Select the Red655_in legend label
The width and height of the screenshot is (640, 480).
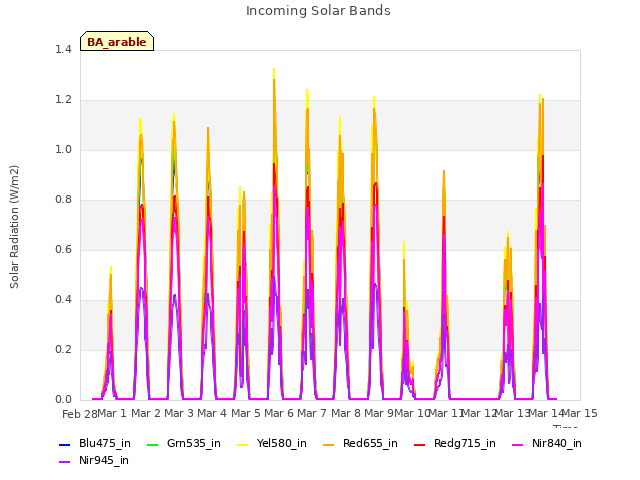click(370, 444)
